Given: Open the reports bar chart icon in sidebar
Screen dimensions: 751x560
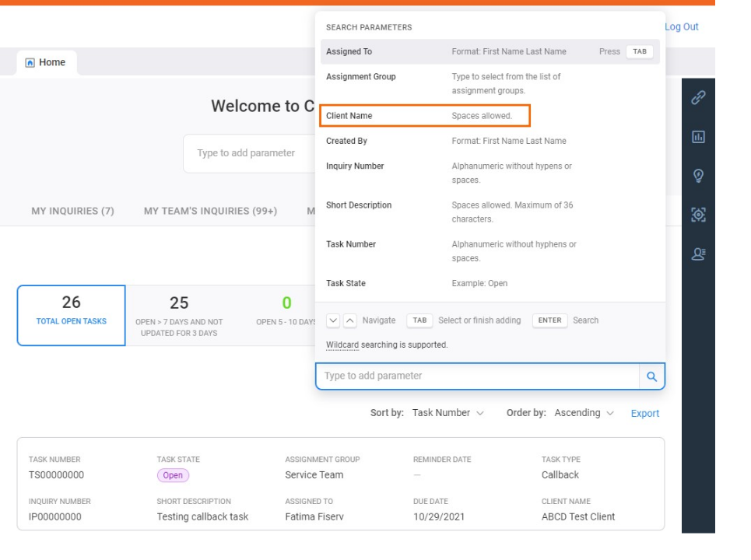Looking at the screenshot, I should tap(698, 137).
